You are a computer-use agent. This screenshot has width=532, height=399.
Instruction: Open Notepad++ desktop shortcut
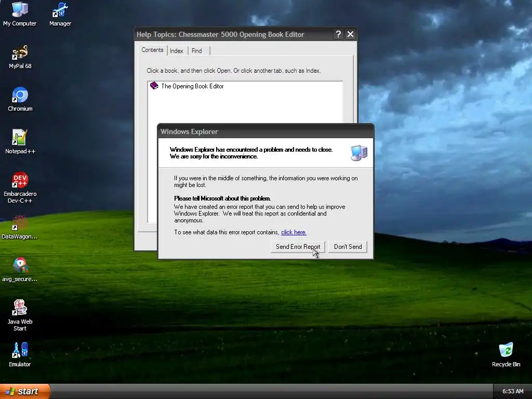(x=20, y=142)
